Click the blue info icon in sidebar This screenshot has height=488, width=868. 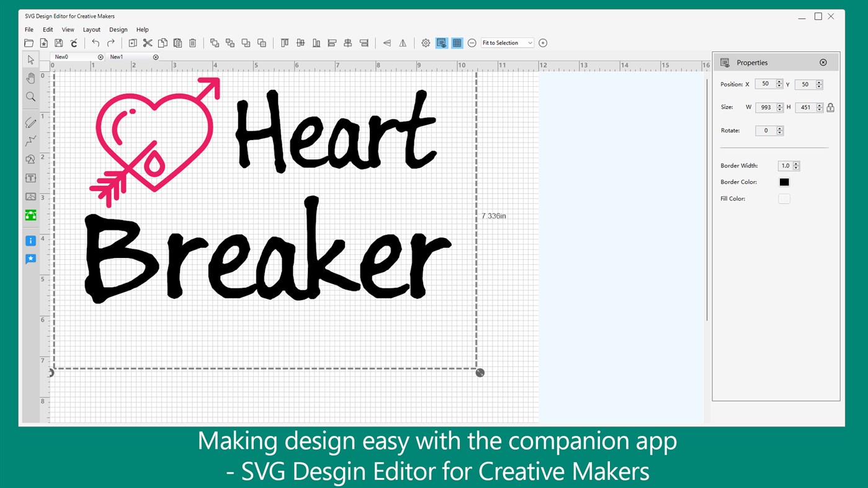tap(30, 241)
